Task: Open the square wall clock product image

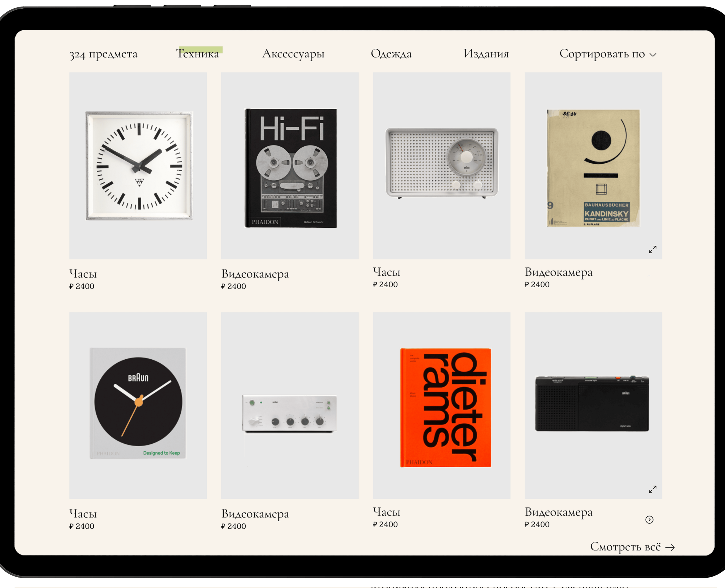Action: click(139, 166)
